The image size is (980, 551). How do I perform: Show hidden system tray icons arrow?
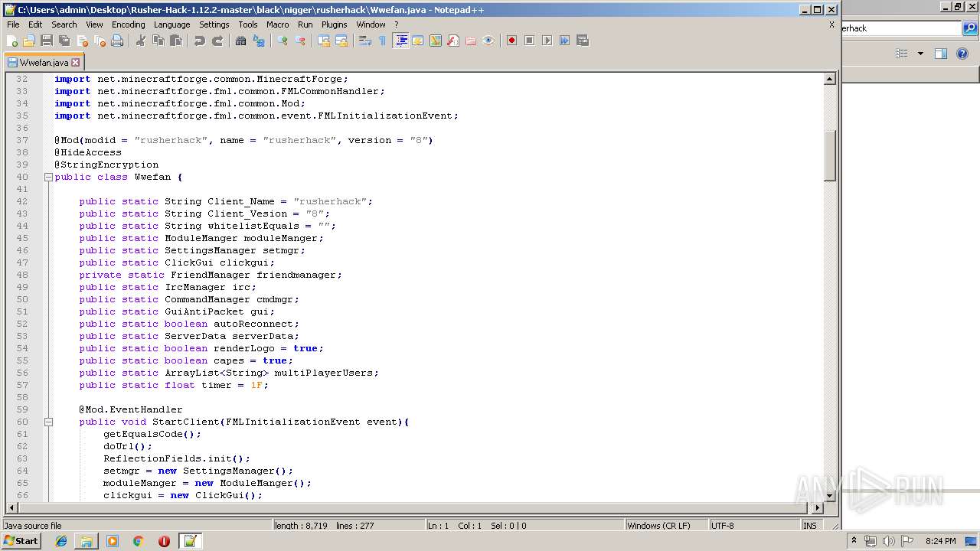tap(854, 541)
